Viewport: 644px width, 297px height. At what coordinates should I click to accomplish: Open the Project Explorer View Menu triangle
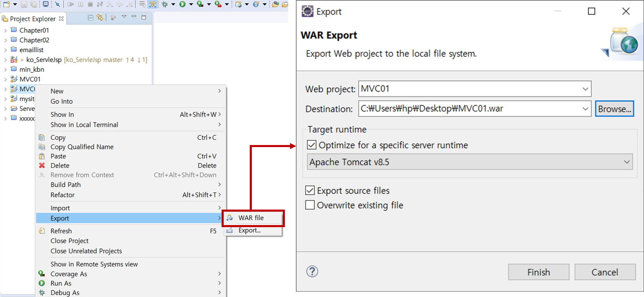pyautogui.click(x=124, y=17)
